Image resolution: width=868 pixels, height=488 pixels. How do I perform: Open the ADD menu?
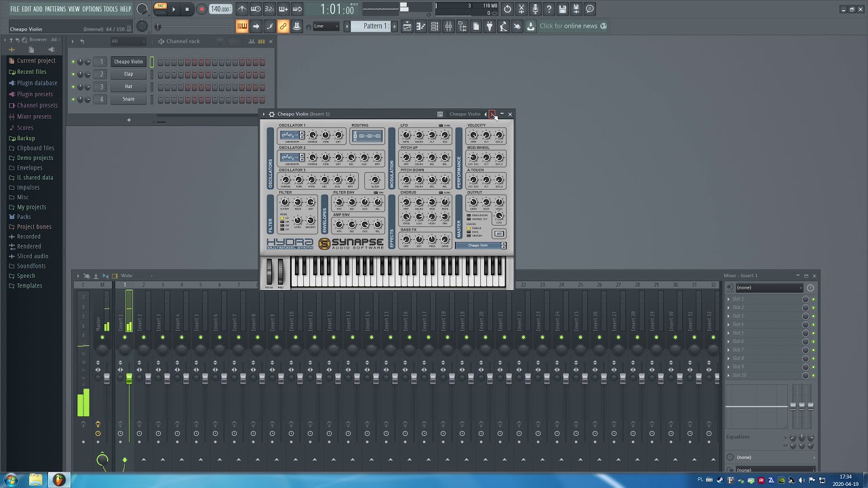[38, 9]
